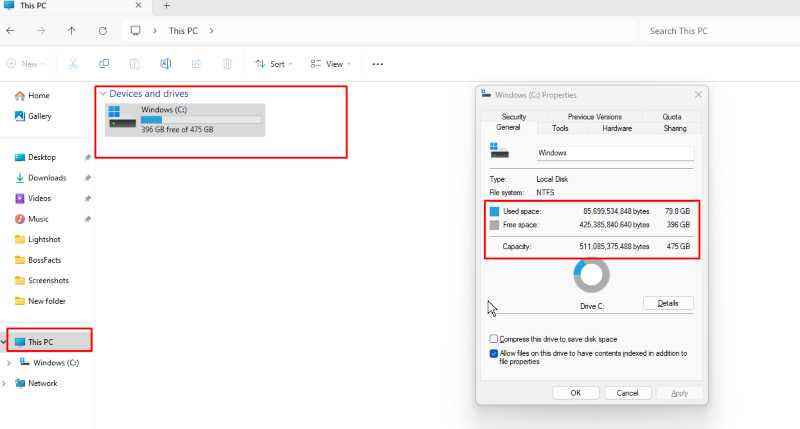Click This PC in the address bar

point(183,31)
